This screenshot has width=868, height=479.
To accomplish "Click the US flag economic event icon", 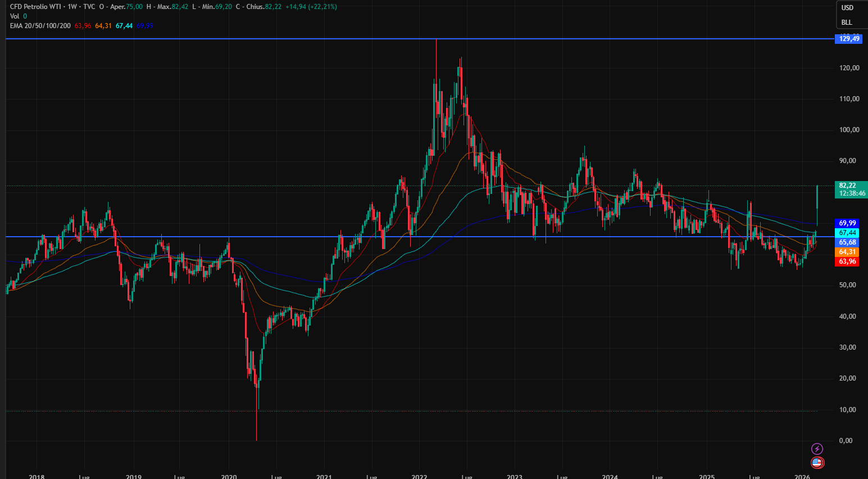I will pos(817,463).
